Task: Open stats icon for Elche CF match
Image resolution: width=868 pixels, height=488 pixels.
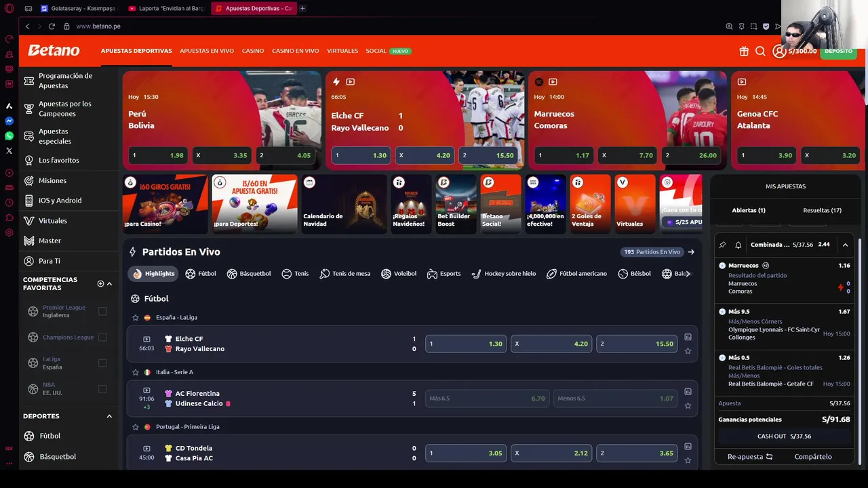Action: coord(688,337)
